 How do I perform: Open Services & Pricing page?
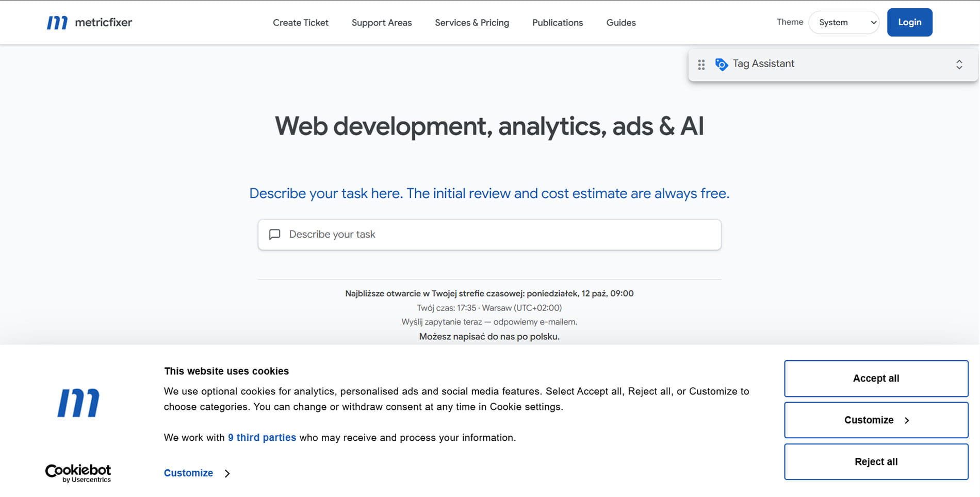pos(472,23)
